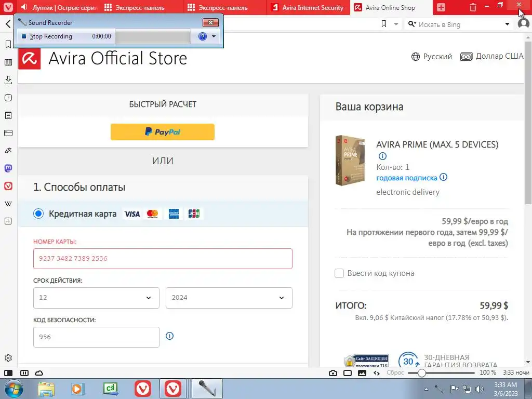Close the Sound Recorder window
Screen dimensions: 532x399
(x=210, y=23)
